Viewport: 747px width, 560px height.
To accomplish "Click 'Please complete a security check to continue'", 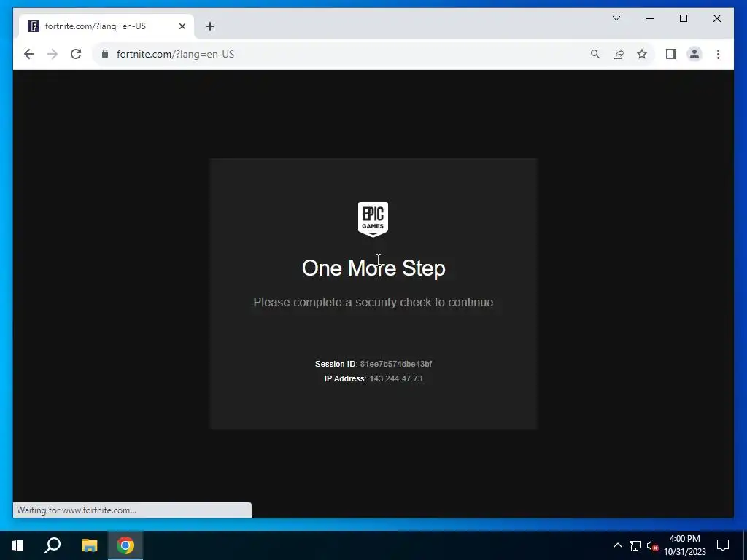I will 373,303.
